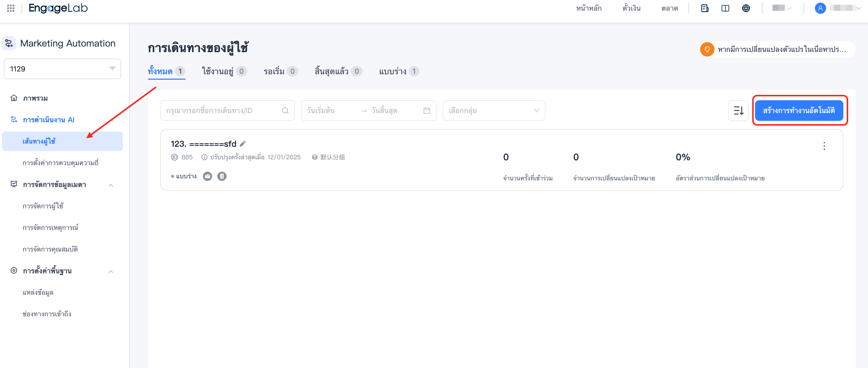Click the billing document icon in header

point(705,8)
